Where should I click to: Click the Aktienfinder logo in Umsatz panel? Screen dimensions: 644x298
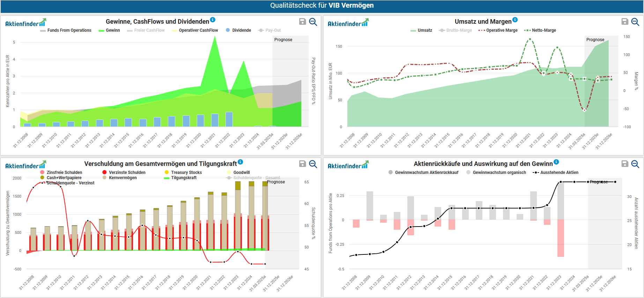pos(348,23)
